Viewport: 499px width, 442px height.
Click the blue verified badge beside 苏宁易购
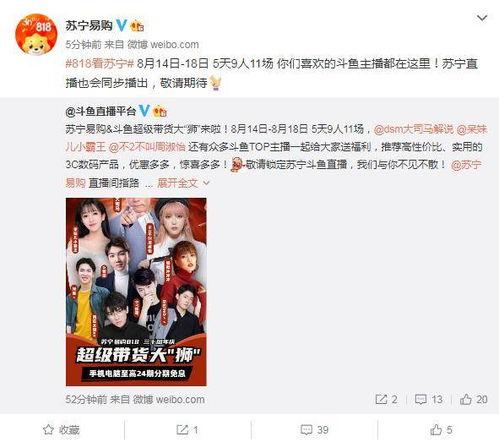(121, 26)
